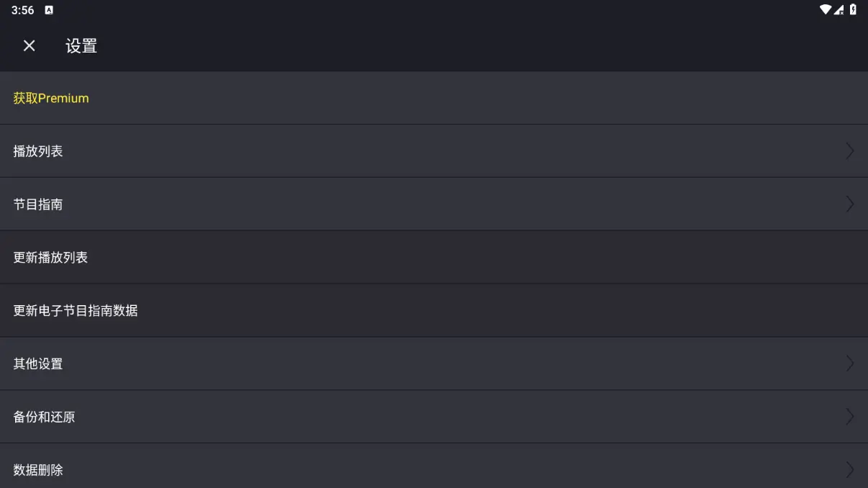Viewport: 868px width, 488px height.
Task: Close the 设置 screen with the X icon
Action: [29, 46]
